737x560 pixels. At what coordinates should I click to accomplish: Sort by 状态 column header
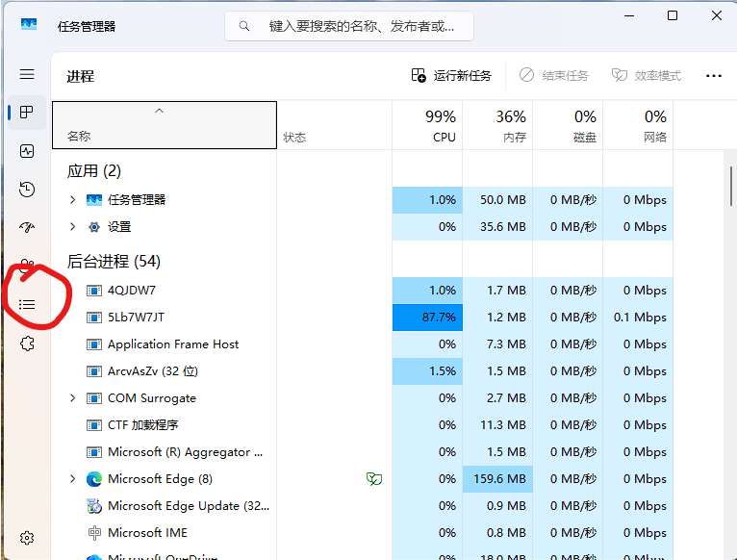(x=334, y=125)
